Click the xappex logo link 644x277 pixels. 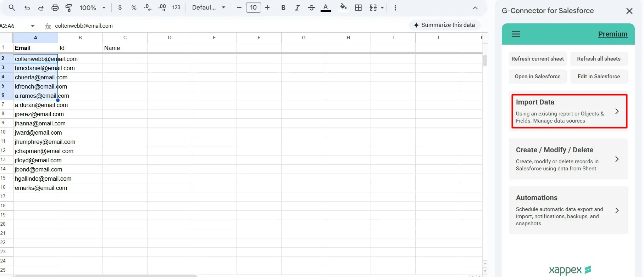pos(570,270)
